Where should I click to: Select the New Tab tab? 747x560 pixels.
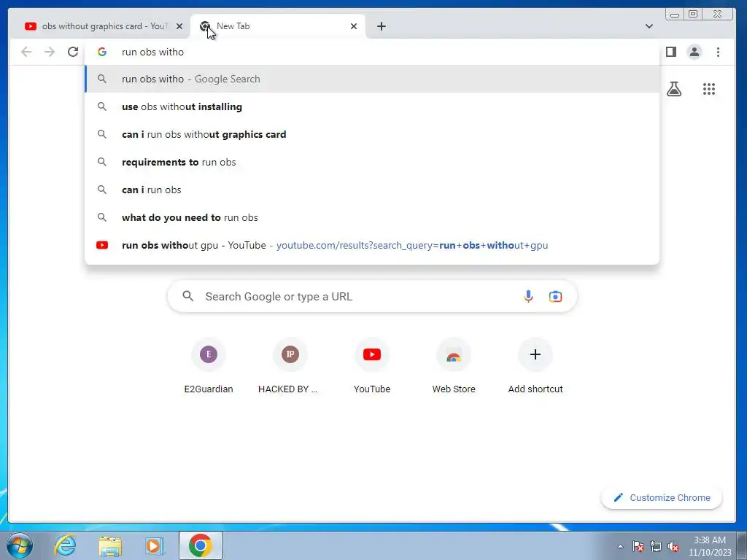(x=278, y=26)
